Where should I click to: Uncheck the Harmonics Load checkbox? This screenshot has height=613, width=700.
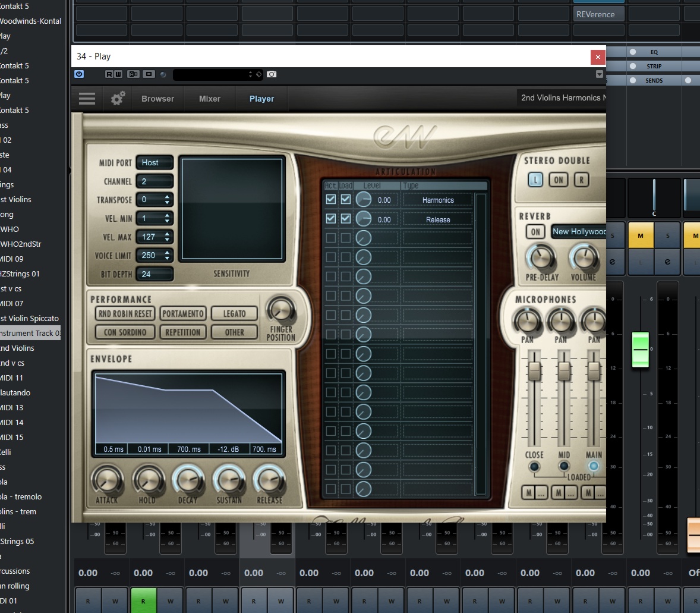point(345,199)
